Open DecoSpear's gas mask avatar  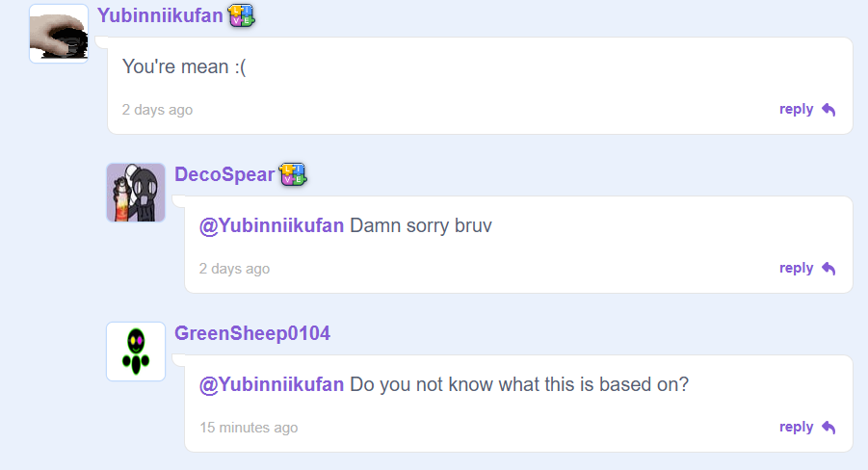coord(136,193)
